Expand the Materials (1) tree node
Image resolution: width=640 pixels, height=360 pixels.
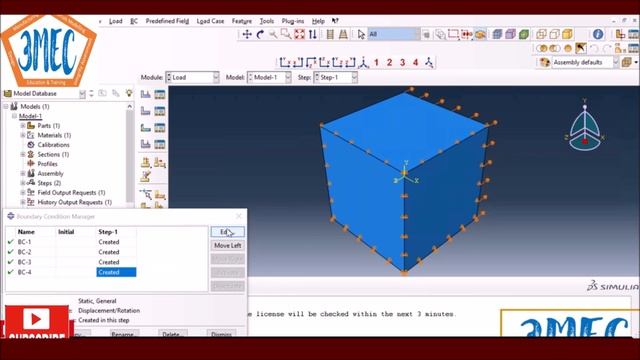pyautogui.click(x=23, y=135)
